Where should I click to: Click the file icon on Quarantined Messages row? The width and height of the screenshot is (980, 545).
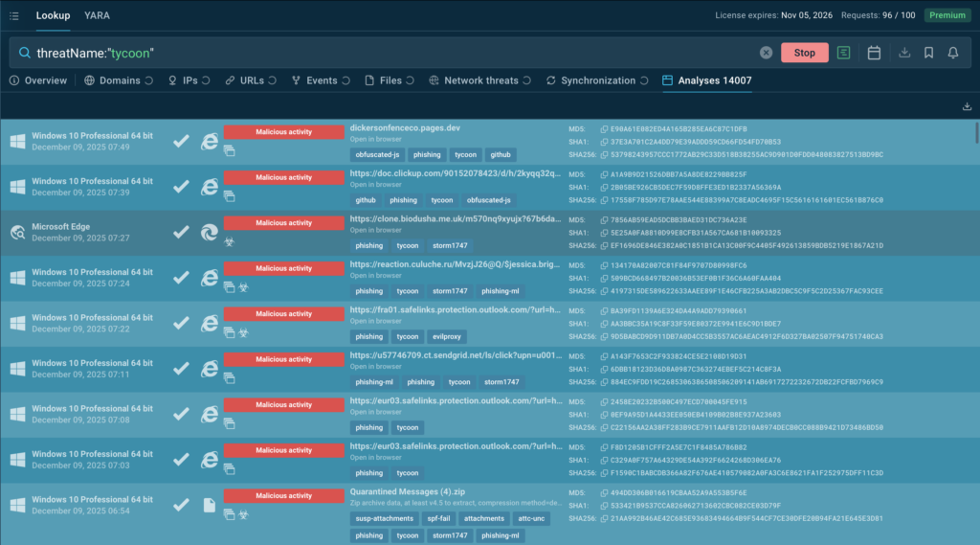coord(209,505)
